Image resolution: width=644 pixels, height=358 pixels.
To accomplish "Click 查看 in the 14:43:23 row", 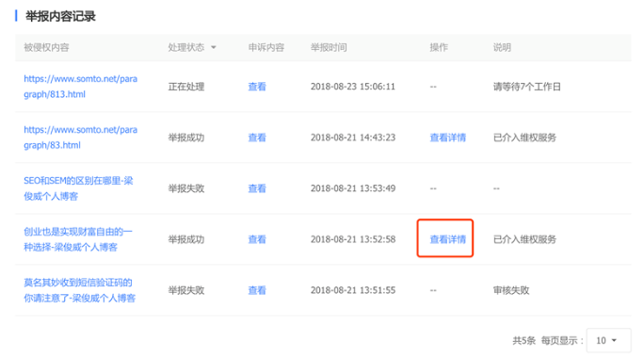I will [257, 138].
